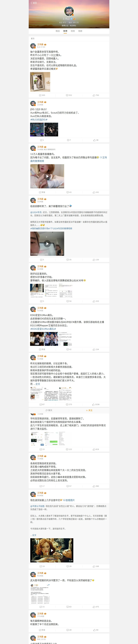Like the post with 169 likes
Screen dimensions: 138x644
pyautogui.click(x=96, y=566)
